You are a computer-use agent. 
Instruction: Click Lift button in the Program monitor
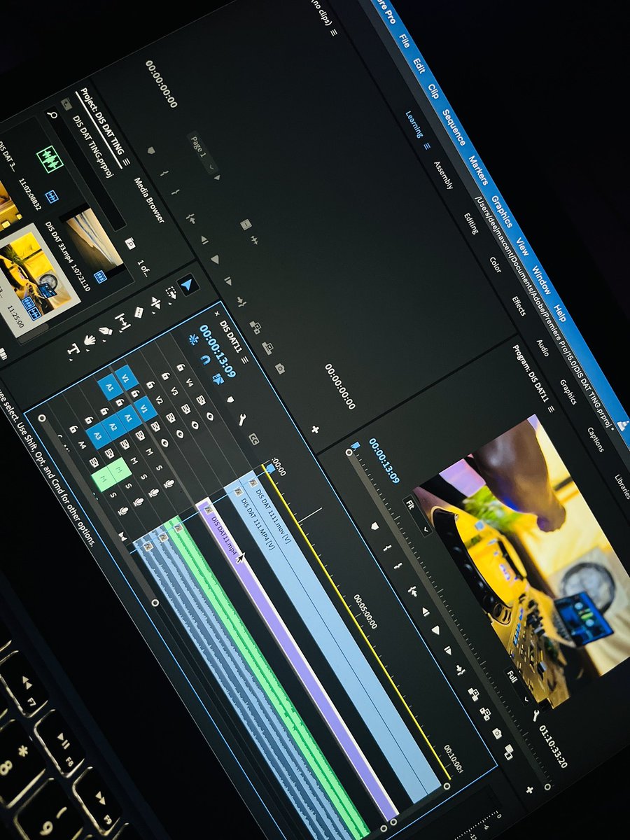(474, 694)
